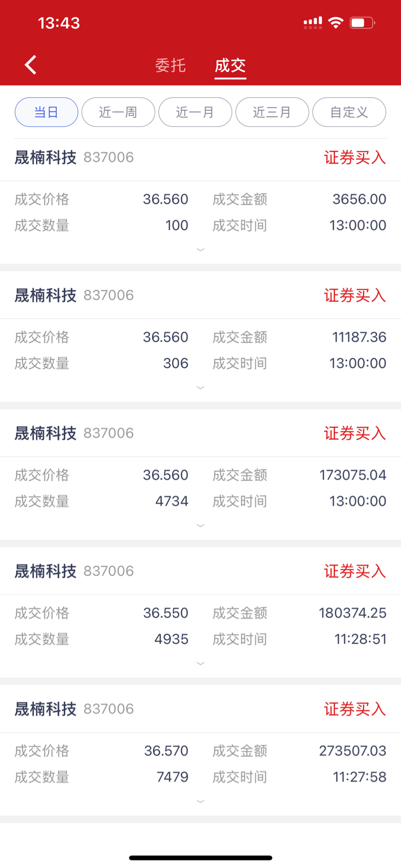Choose the 近三月 time range

coord(272,112)
